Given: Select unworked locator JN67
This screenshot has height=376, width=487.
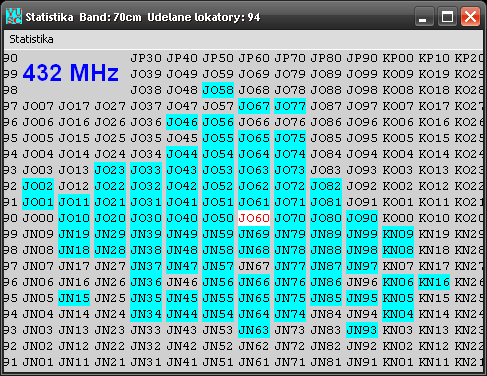Looking at the screenshot, I should coord(254,266).
